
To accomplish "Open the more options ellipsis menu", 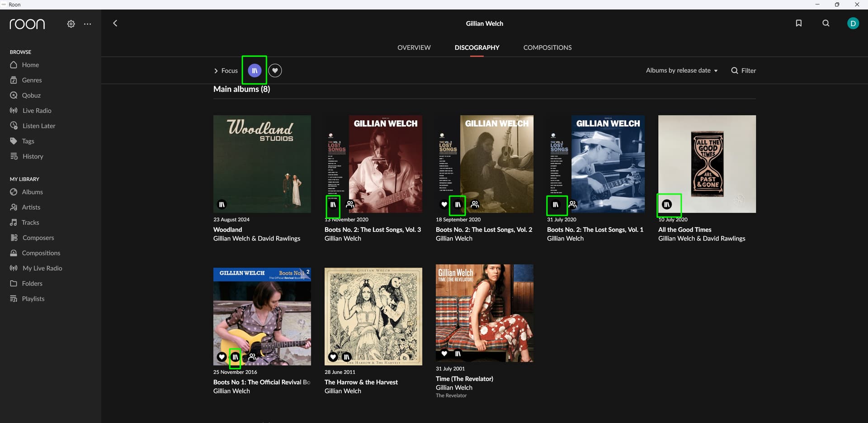I will coord(88,24).
